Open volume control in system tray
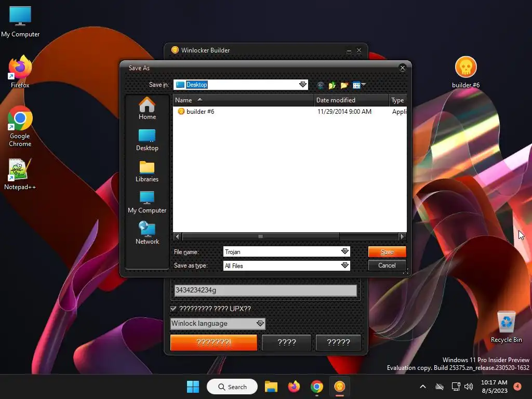532x399 pixels. (x=469, y=387)
